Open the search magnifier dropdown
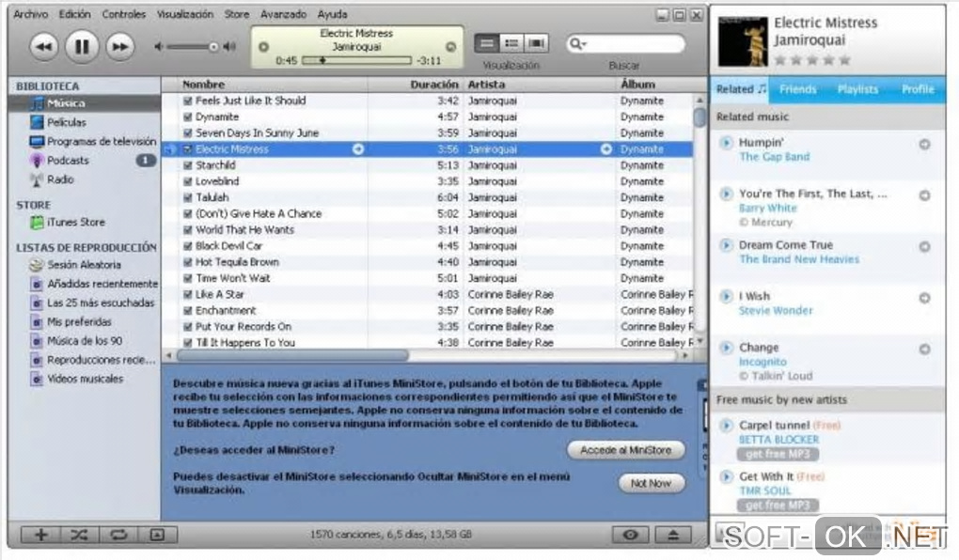Screen dimensions: 959x560 (578, 43)
